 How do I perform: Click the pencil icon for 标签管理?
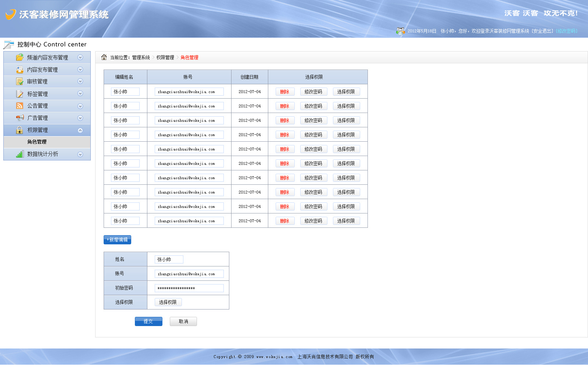pyautogui.click(x=20, y=94)
